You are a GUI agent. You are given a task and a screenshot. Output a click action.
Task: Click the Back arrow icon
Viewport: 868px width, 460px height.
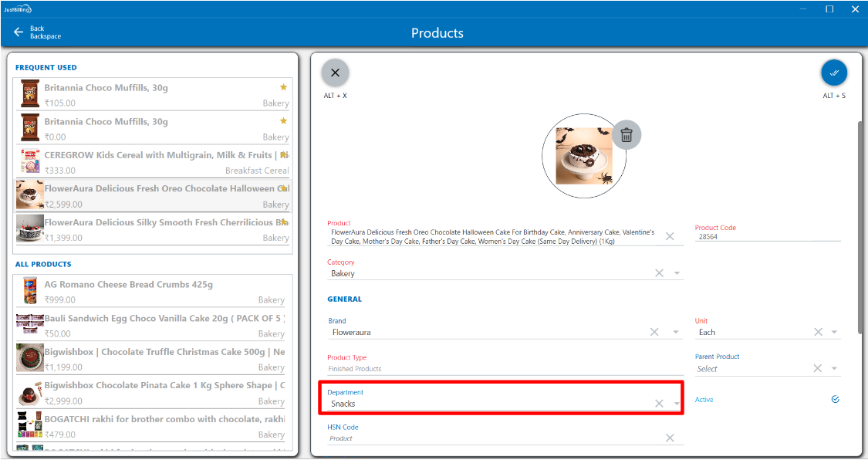[19, 32]
